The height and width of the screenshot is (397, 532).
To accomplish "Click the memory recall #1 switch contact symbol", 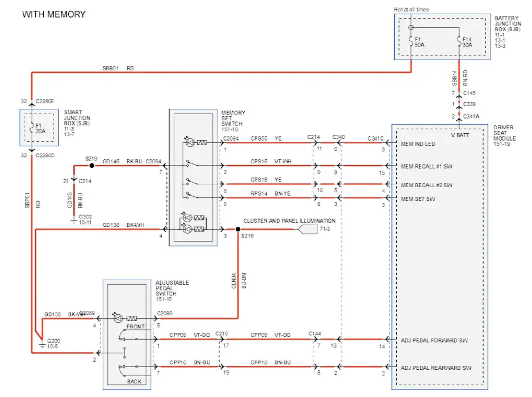I will [192, 164].
